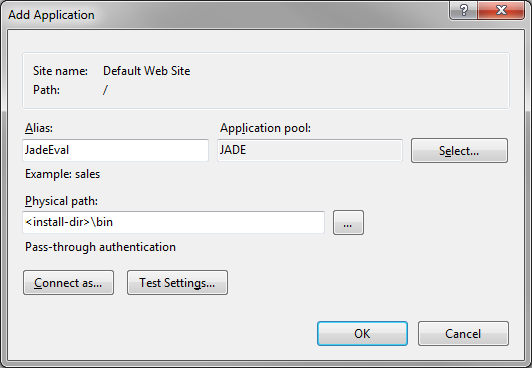Open help with the question mark button
The height and width of the screenshot is (368, 532).
tap(463, 10)
